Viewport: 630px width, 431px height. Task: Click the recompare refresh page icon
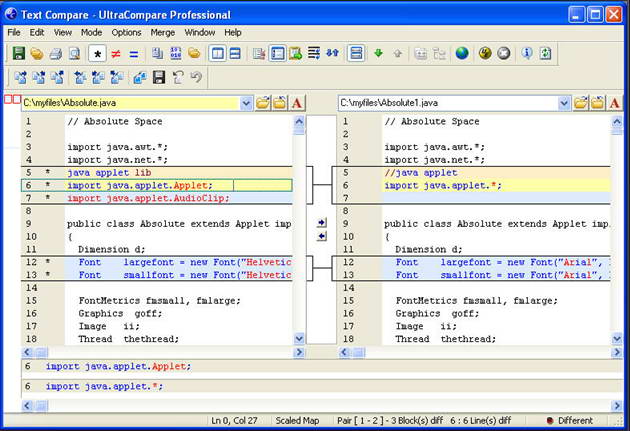coord(545,53)
